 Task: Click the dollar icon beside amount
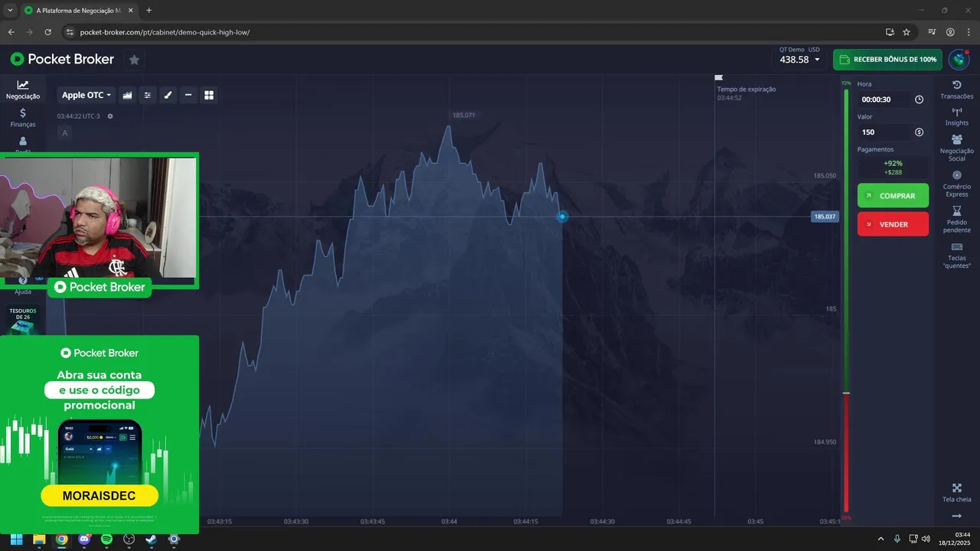pyautogui.click(x=919, y=132)
